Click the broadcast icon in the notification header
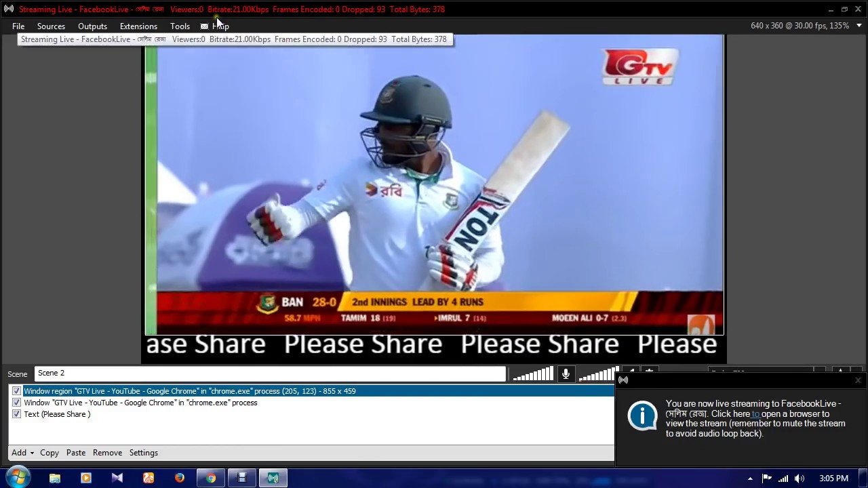The height and width of the screenshot is (488, 868). click(x=623, y=380)
